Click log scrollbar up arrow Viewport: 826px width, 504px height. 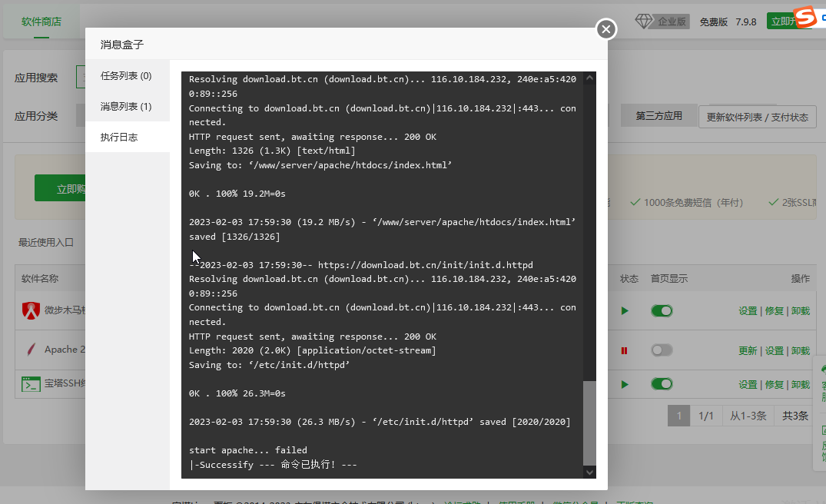(x=589, y=78)
